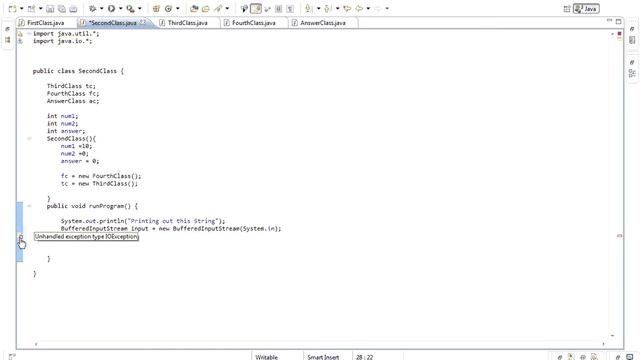
Task: Open the Run dropdown arrow
Action: 120,9
